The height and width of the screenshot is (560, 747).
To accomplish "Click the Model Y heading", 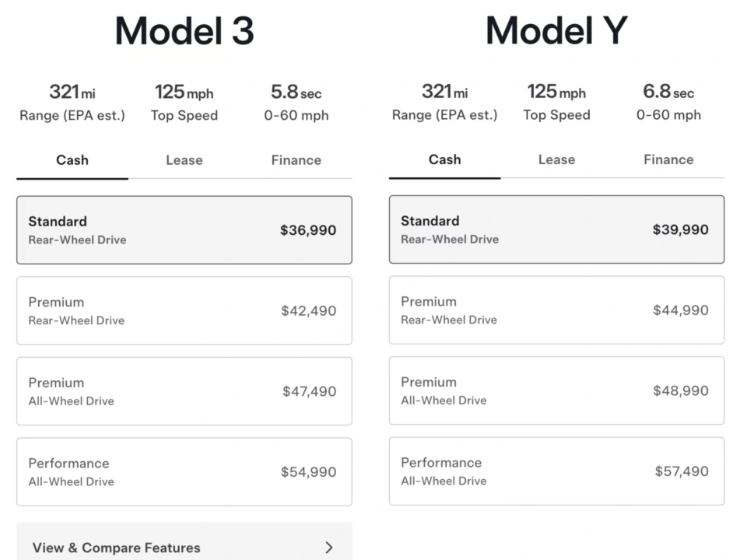I will (x=556, y=31).
